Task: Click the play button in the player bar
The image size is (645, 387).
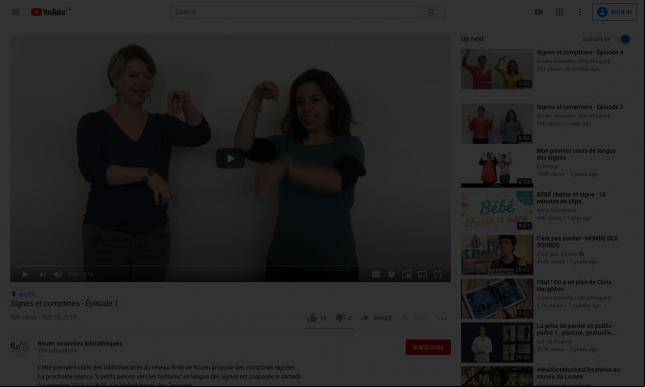Action: (x=25, y=274)
